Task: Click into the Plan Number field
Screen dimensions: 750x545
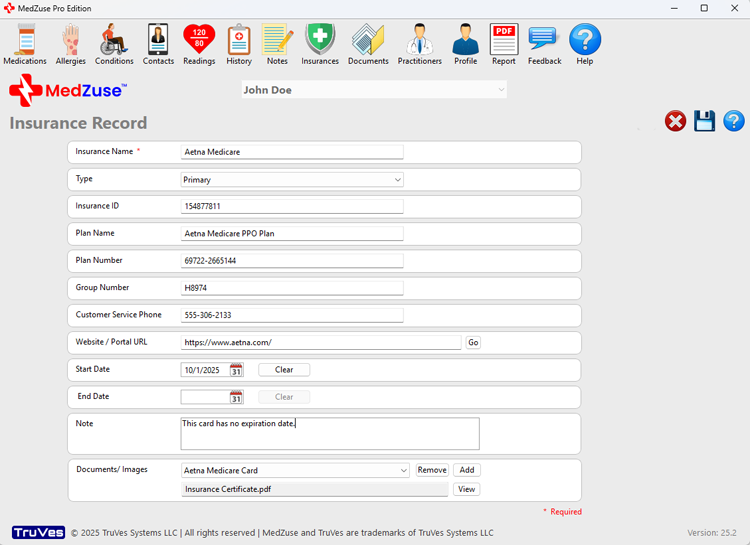Action: (292, 261)
